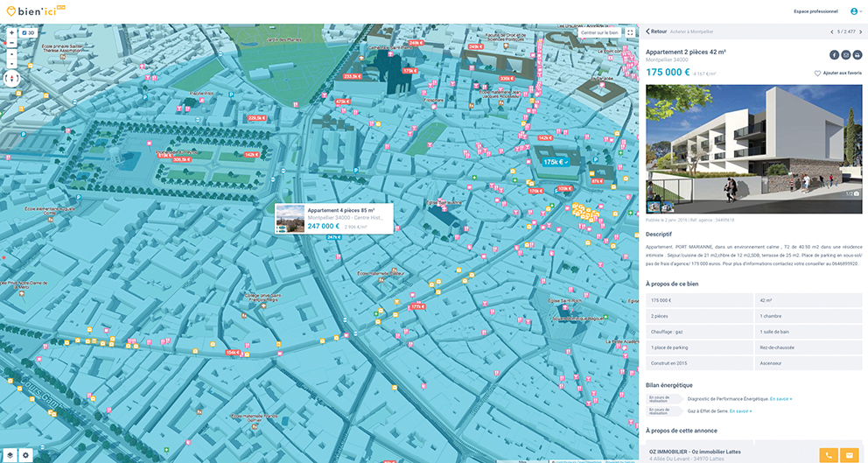868x463 pixels.
Task: Zoom in on the map
Action: pos(10,33)
